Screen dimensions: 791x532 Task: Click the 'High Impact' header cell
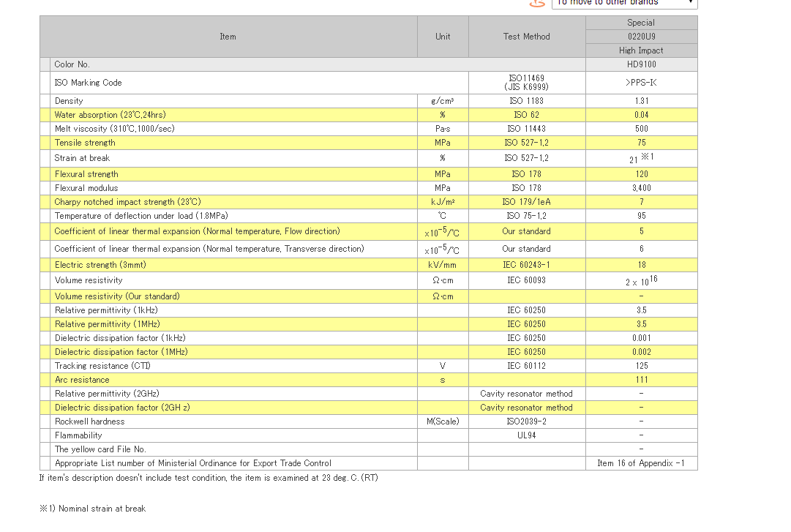[641, 50]
